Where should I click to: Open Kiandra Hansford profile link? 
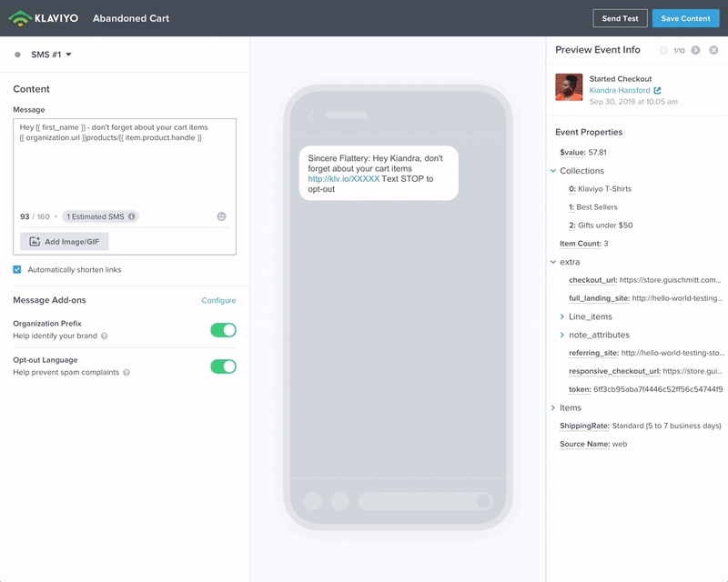[620, 91]
